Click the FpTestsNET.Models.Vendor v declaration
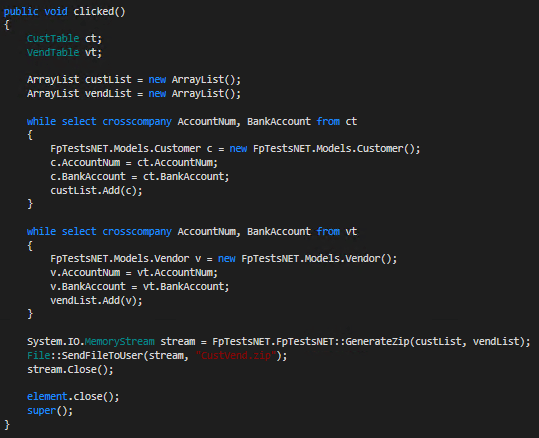The height and width of the screenshot is (438, 539). tap(223, 259)
